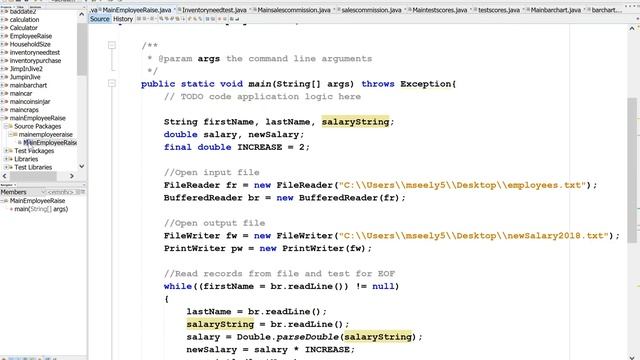Expand the Test Libraries node
The image size is (640, 360).
6,167
